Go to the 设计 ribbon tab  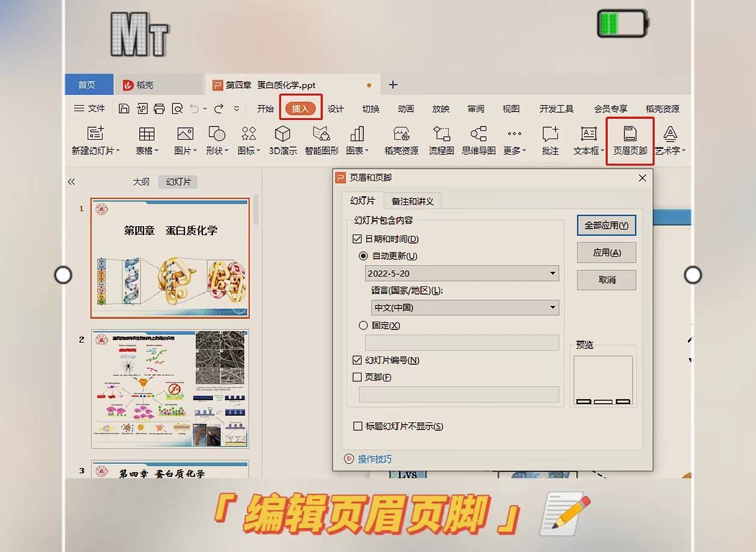[335, 109]
